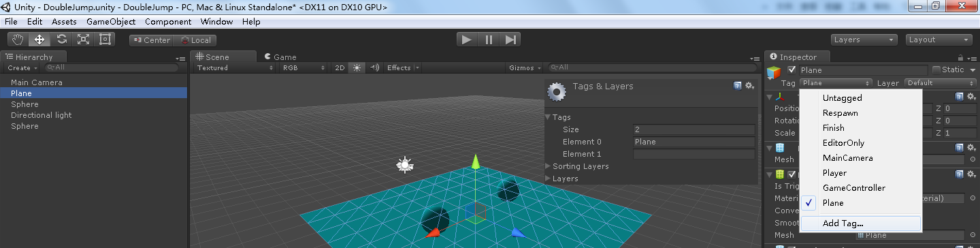Select the Scale tool
This screenshot has height=248, width=980.
point(83,40)
